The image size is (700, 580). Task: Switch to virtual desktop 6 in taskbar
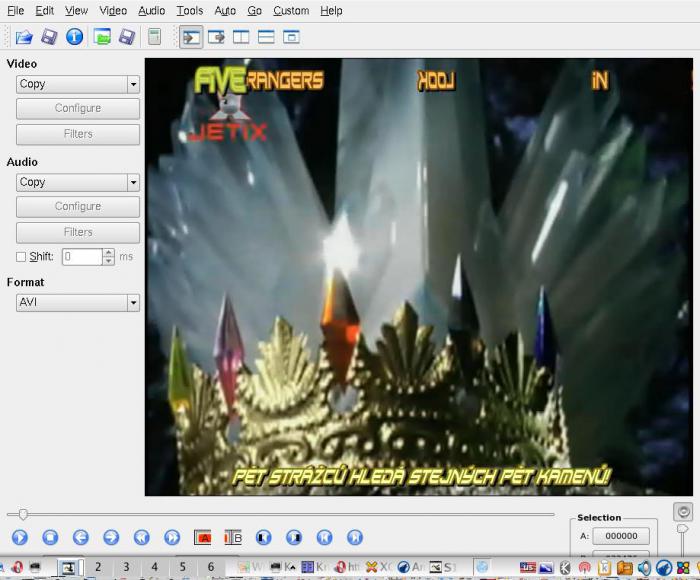[x=211, y=567]
